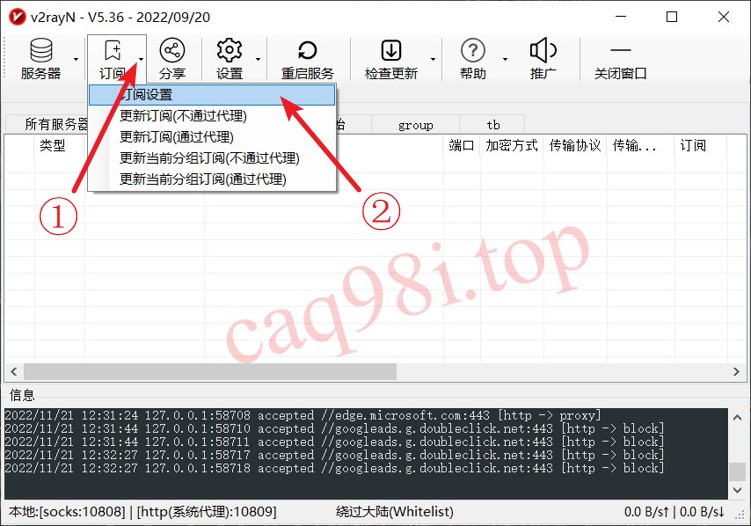751x526 pixels.
Task: Open the 服务器 (Servers) toolbar button
Action: (41, 58)
